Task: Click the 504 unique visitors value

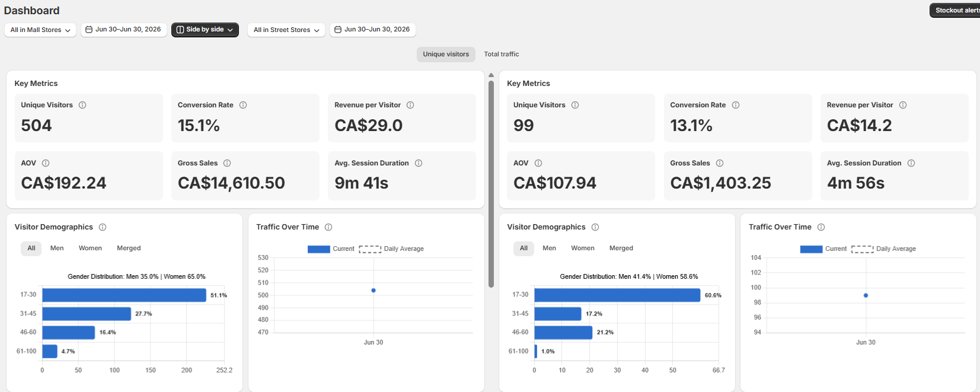Action: click(x=36, y=126)
